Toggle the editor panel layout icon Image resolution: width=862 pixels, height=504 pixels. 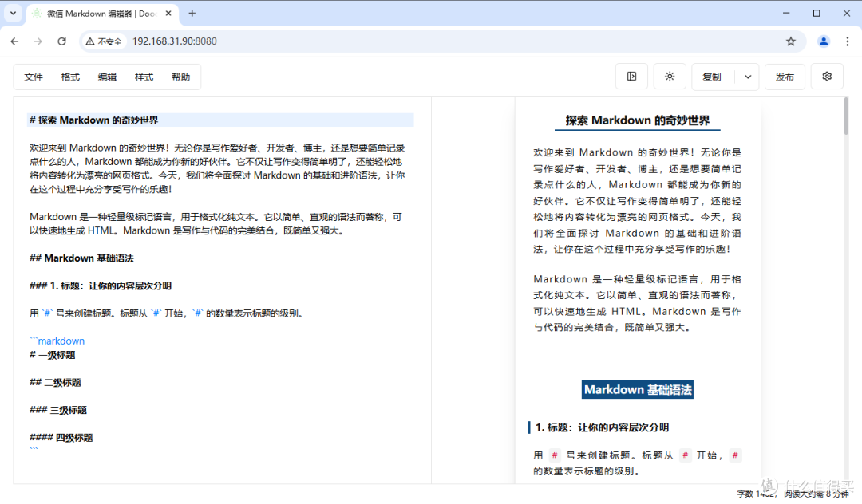[x=631, y=77]
